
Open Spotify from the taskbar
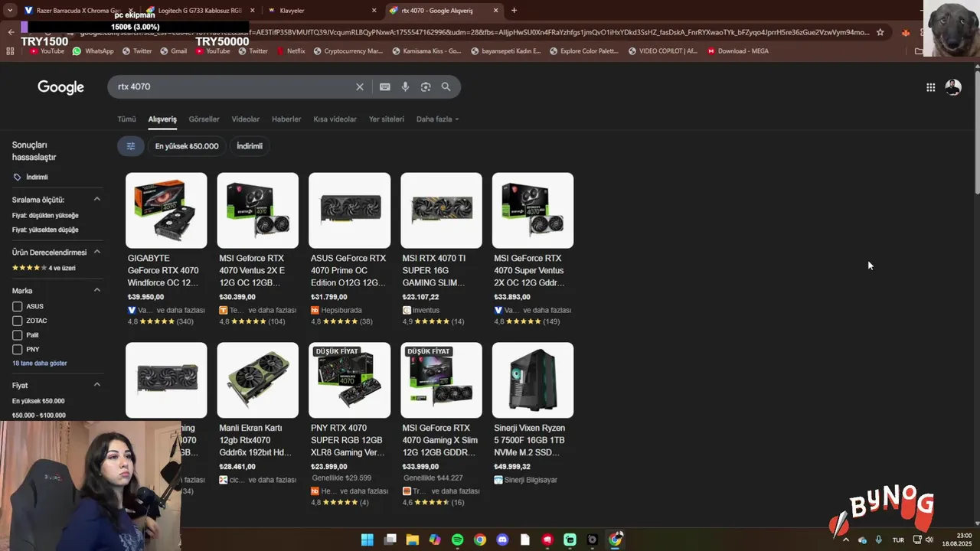pos(457,540)
